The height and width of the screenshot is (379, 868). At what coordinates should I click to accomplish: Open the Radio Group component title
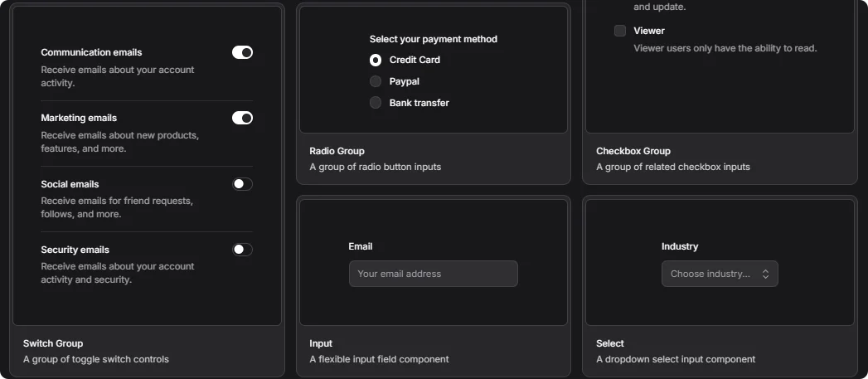[337, 151]
